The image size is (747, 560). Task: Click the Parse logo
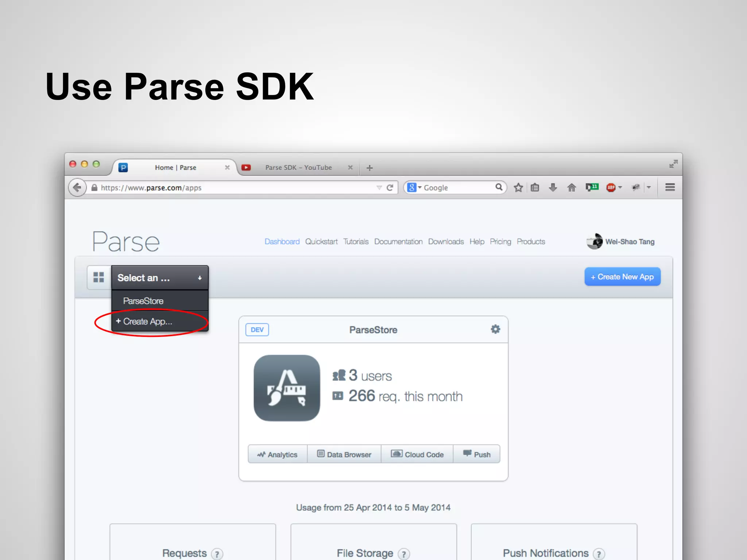pyautogui.click(x=126, y=241)
